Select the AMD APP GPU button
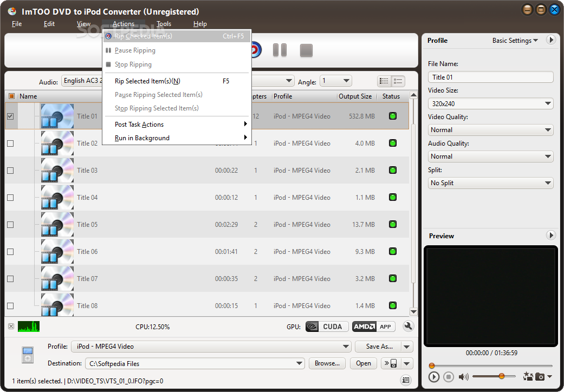This screenshot has width=564, height=392. 374,326
